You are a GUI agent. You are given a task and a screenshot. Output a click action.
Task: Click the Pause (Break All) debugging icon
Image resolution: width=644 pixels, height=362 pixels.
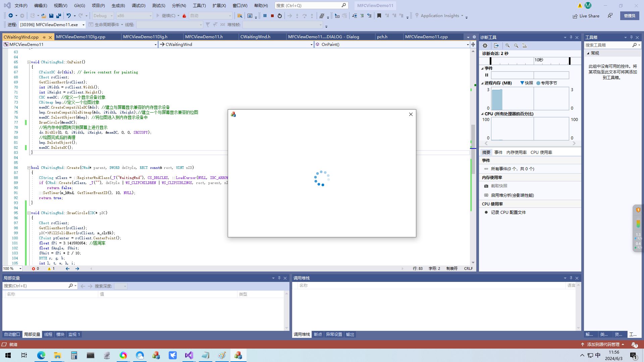pos(265,16)
